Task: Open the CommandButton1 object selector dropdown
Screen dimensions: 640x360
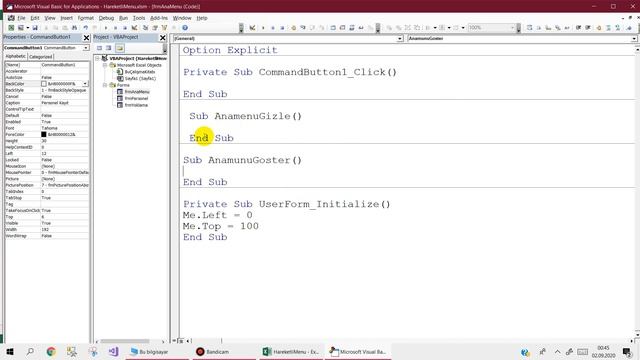Action: tap(86, 48)
